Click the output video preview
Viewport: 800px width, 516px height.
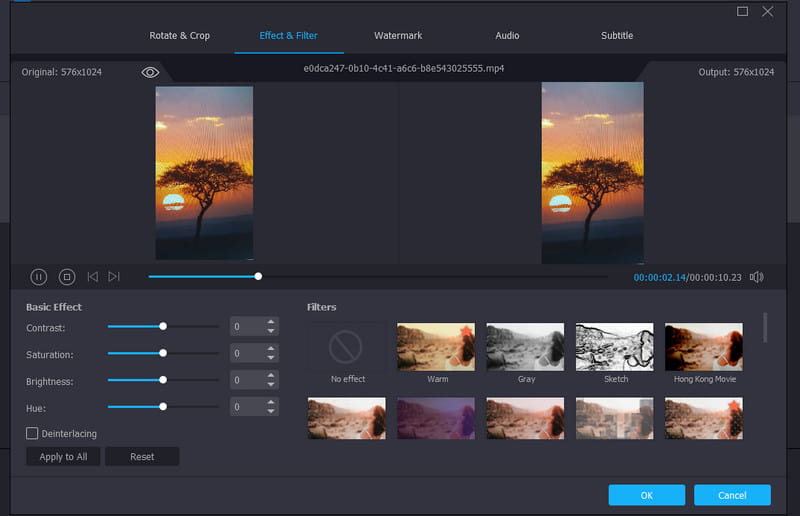[592, 173]
